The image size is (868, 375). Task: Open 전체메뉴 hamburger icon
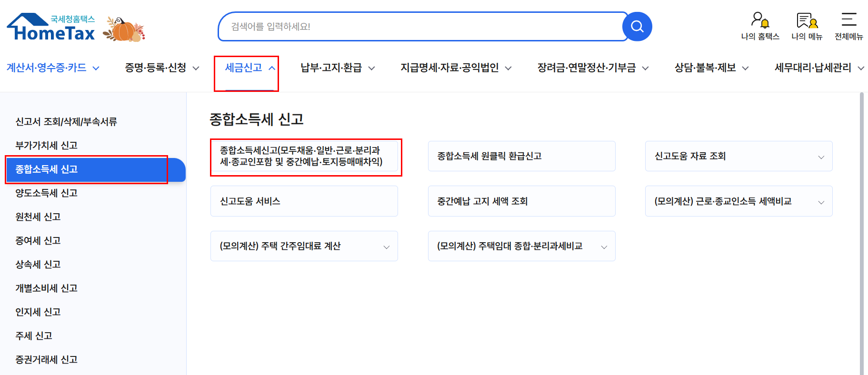849,26
